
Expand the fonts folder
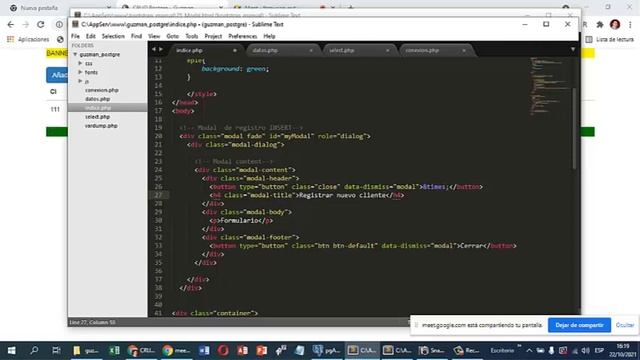tap(80, 72)
